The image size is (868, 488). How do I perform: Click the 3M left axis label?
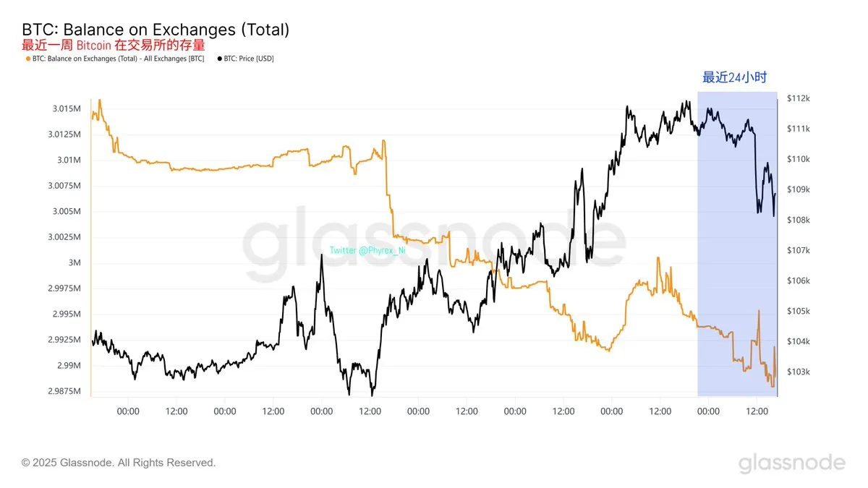(75, 262)
